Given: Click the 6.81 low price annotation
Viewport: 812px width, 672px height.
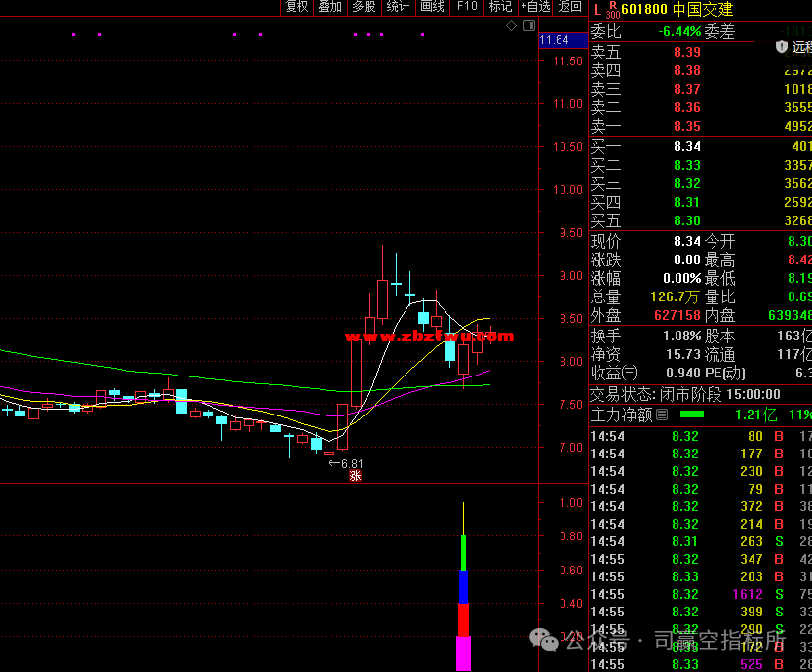Looking at the screenshot, I should click(352, 463).
